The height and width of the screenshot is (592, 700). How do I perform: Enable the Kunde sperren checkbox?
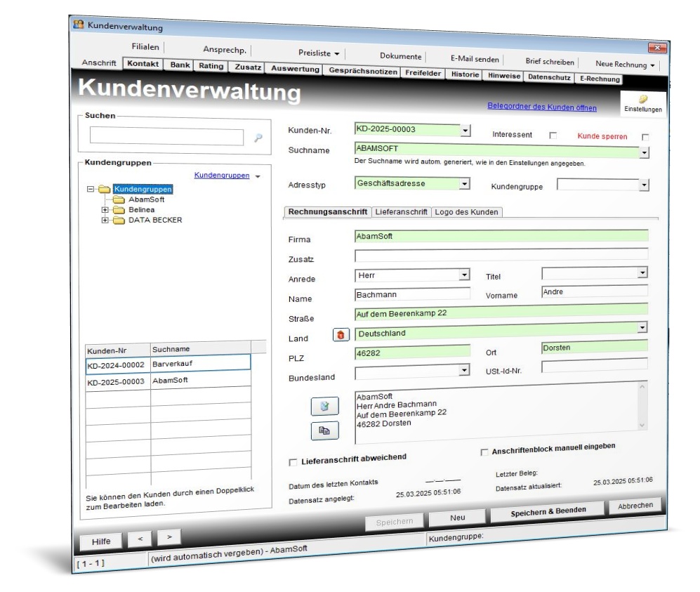point(645,137)
